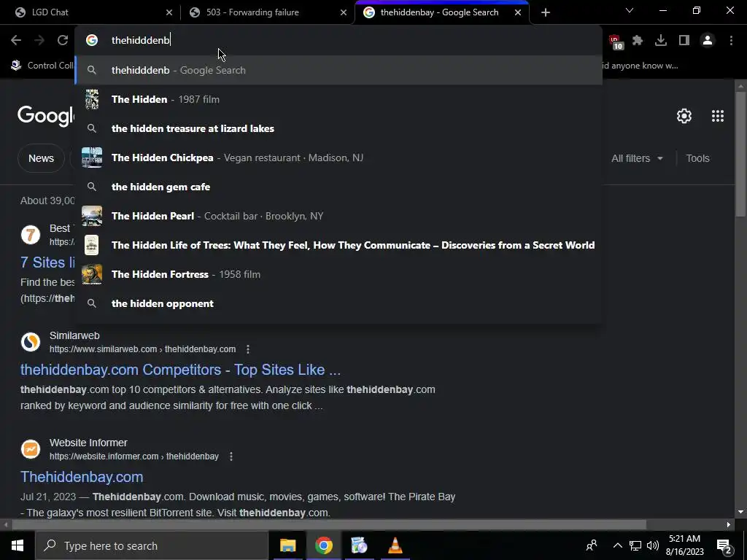The image size is (747, 560).
Task: Select The Hidden Chickpea suggestion
Action: tap(338, 157)
